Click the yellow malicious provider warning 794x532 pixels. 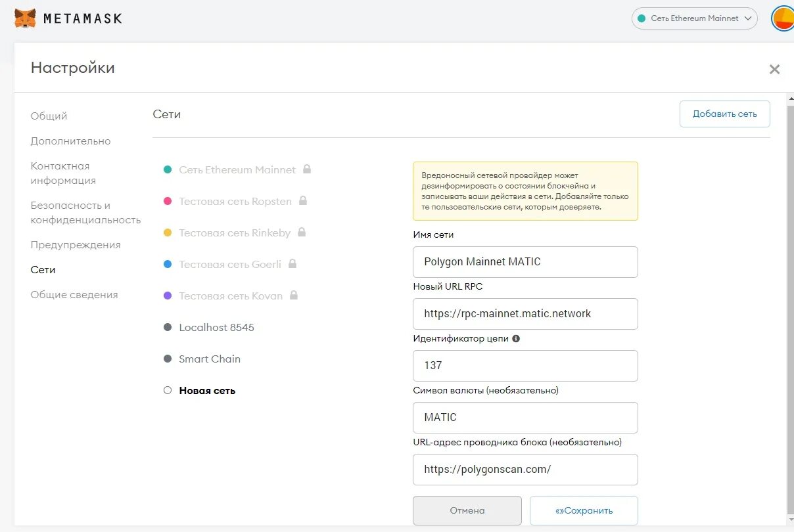[x=525, y=191]
